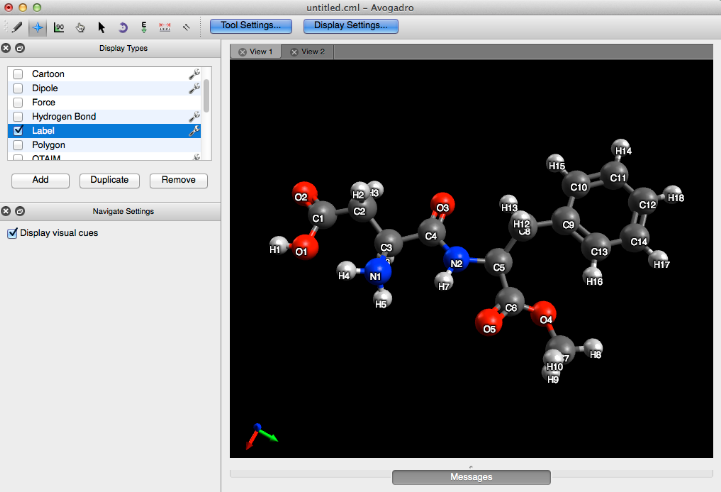Switch to the View 2 tab
The width and height of the screenshot is (721, 492).
tap(313, 51)
